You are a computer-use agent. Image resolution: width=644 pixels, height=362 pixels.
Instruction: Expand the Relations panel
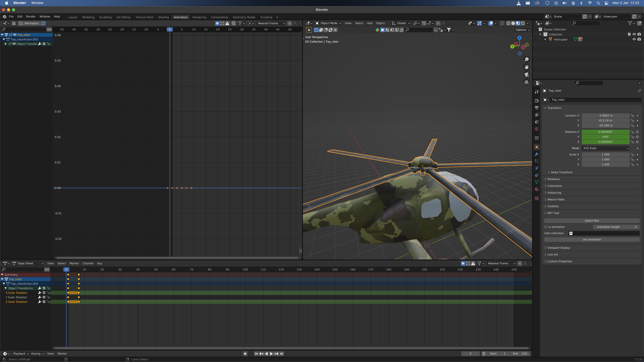[553, 179]
